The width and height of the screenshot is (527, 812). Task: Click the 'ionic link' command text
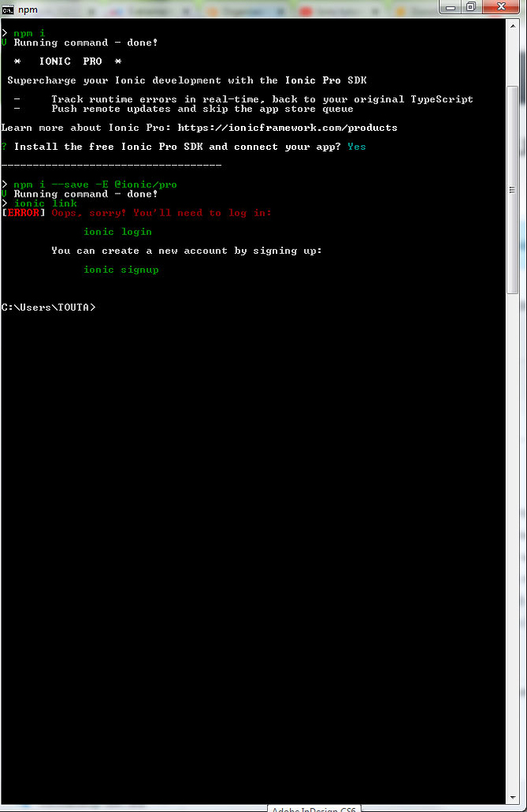pyautogui.click(x=45, y=204)
